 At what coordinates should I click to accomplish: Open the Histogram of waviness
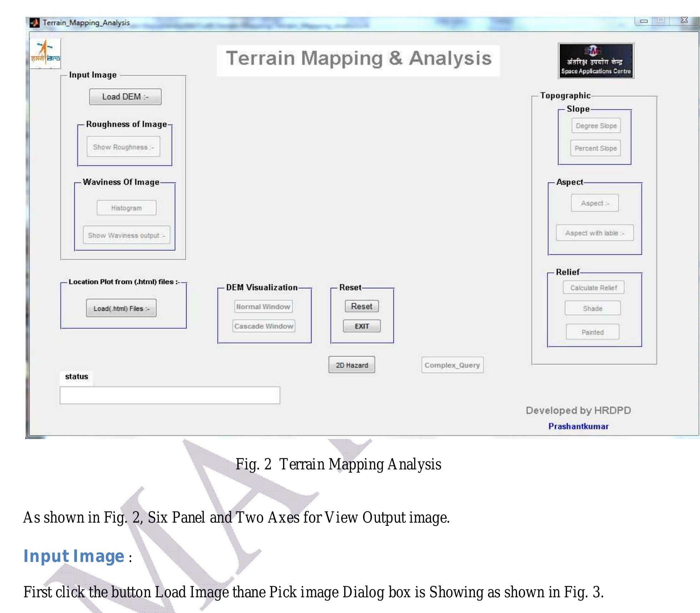pos(126,208)
